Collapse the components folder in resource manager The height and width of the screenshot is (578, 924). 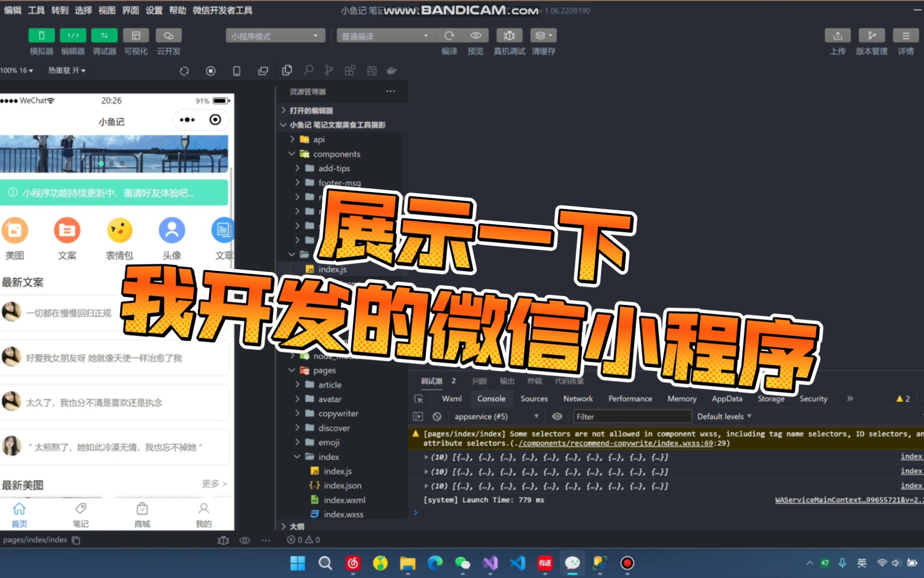click(x=292, y=154)
